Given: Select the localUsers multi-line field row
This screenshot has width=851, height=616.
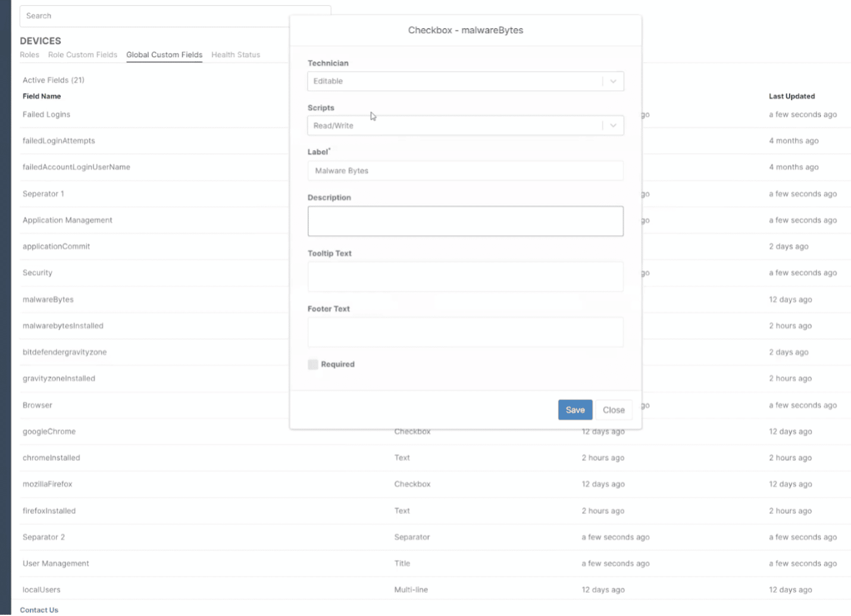Looking at the screenshot, I should click(41, 589).
